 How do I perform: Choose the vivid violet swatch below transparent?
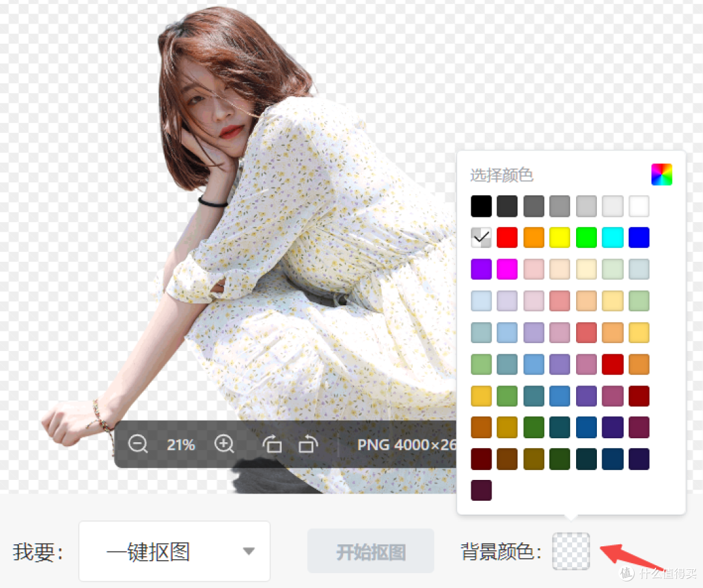[481, 269]
